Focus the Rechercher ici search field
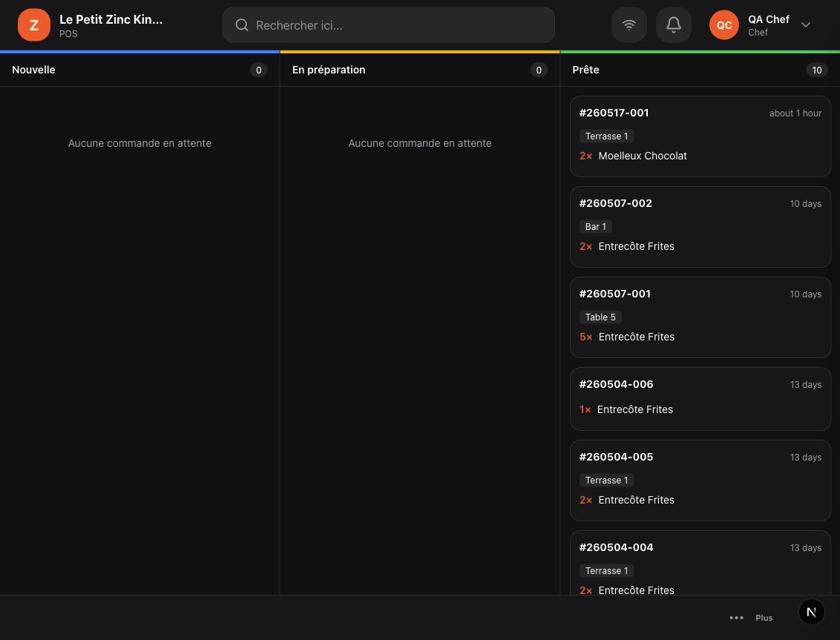The width and height of the screenshot is (840, 640). 388,24
